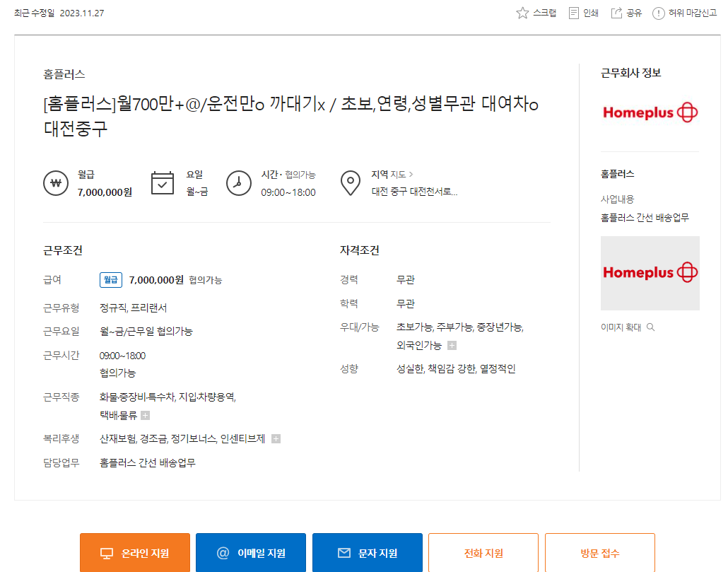Click the Homeplus image on gray background

pos(650,273)
